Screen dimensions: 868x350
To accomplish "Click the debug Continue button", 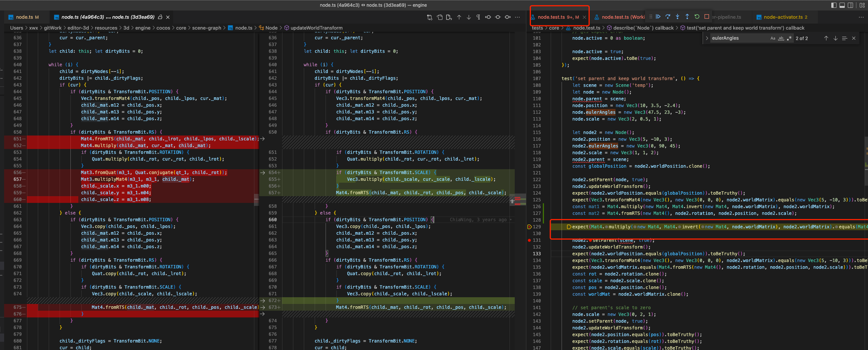I will [x=658, y=17].
